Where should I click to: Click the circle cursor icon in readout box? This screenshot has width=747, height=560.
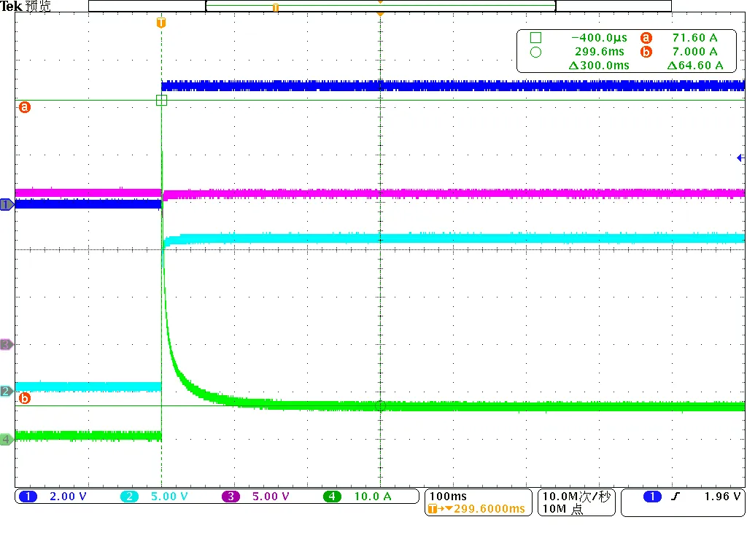[535, 52]
